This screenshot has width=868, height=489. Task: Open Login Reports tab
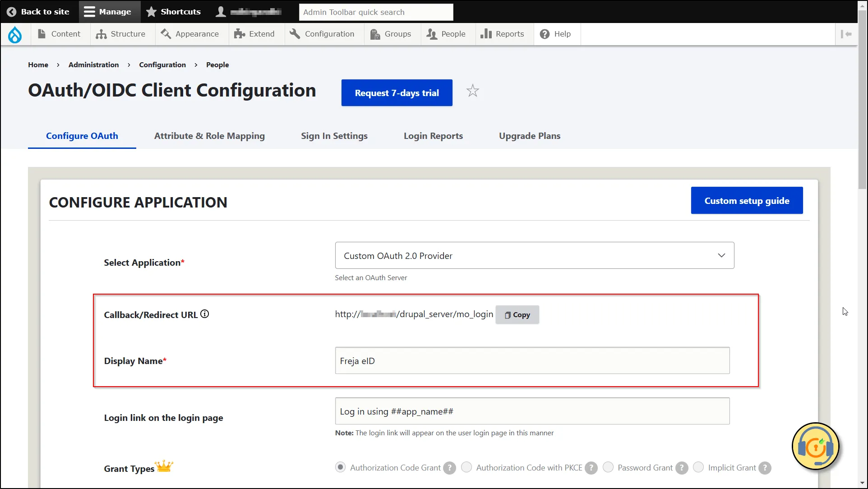click(x=434, y=135)
